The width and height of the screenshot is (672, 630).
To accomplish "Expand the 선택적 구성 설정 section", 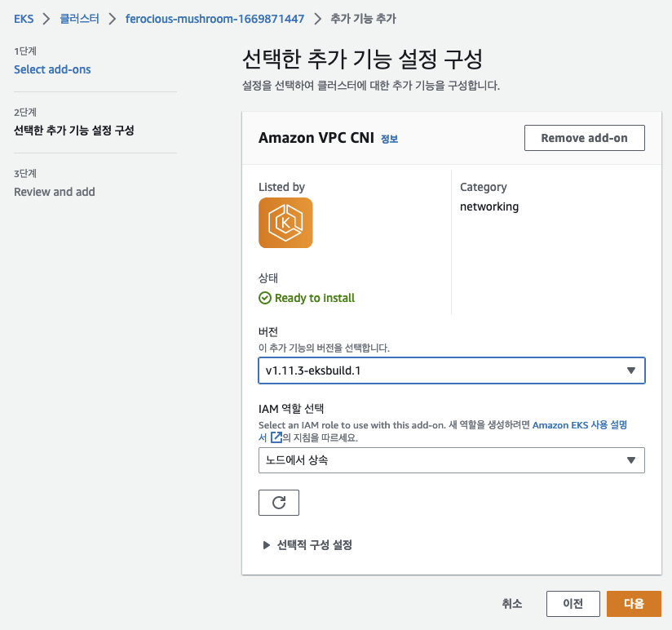I will (307, 544).
